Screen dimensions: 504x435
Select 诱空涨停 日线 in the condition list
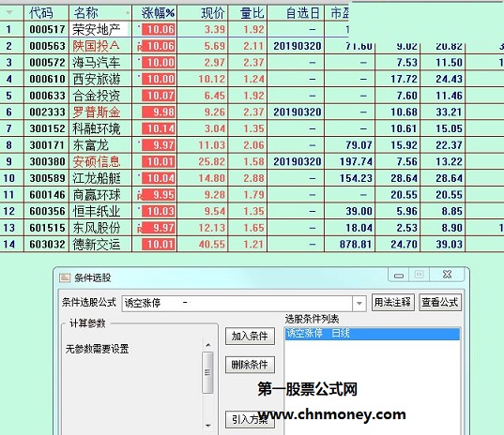pos(373,334)
